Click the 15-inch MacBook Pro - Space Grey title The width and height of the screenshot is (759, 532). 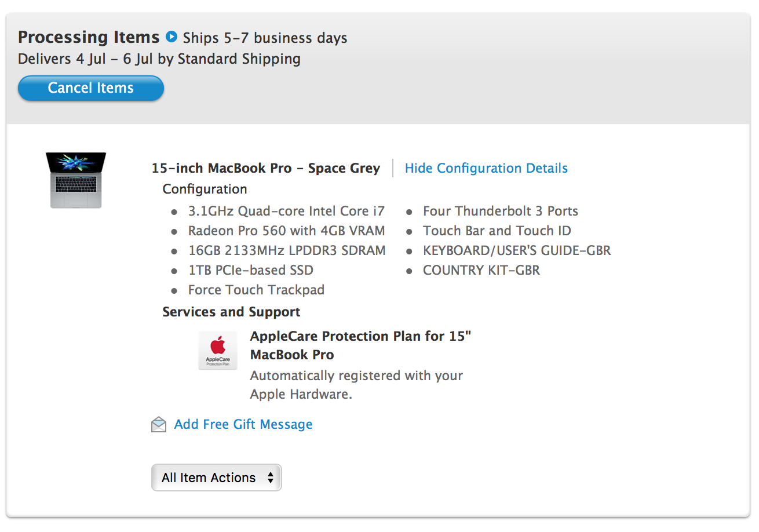[x=266, y=169]
